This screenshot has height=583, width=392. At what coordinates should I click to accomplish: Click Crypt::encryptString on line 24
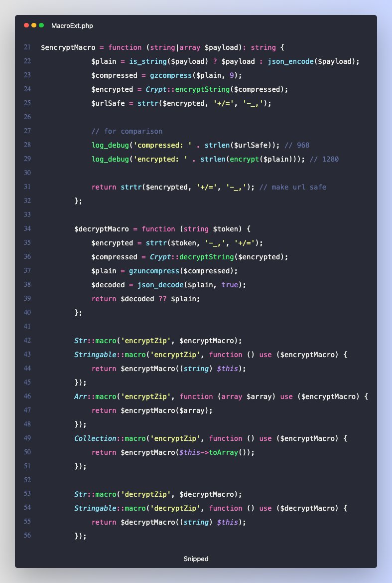coord(187,90)
